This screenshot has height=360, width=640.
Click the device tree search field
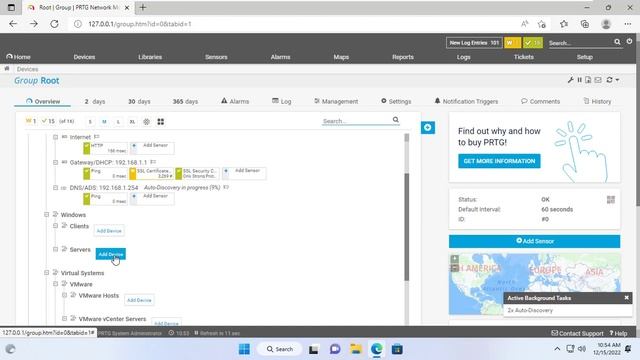click(x=356, y=121)
